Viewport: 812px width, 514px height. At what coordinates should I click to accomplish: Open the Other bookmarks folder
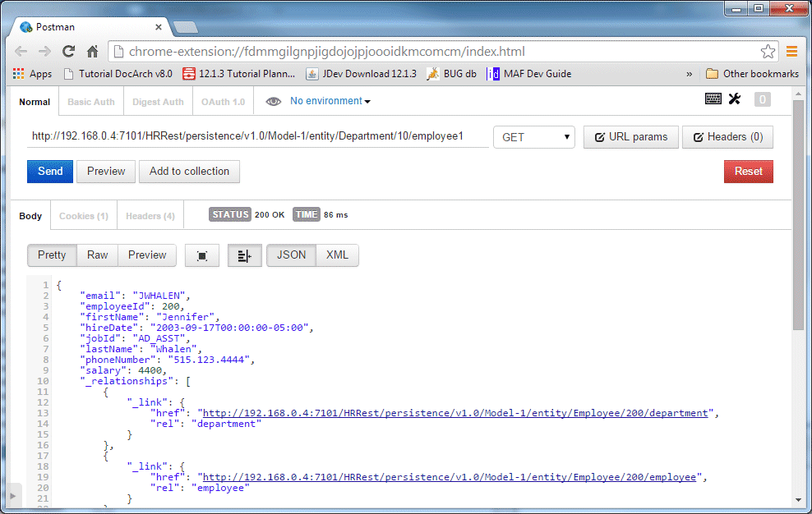click(x=753, y=74)
